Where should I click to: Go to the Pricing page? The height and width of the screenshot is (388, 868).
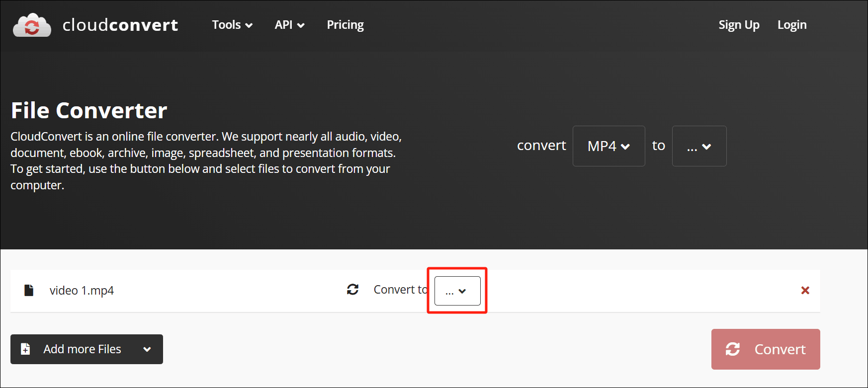(345, 25)
